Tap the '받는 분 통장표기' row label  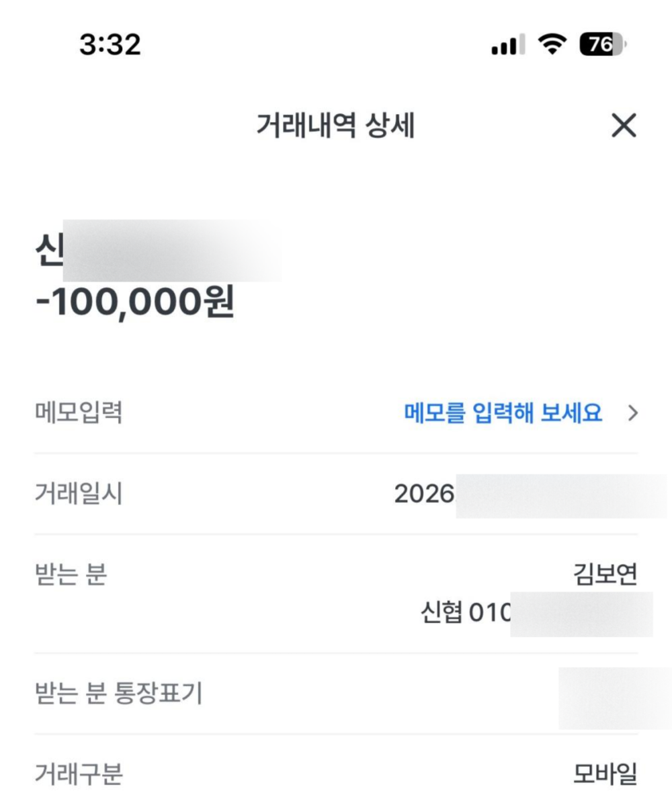coord(118,694)
